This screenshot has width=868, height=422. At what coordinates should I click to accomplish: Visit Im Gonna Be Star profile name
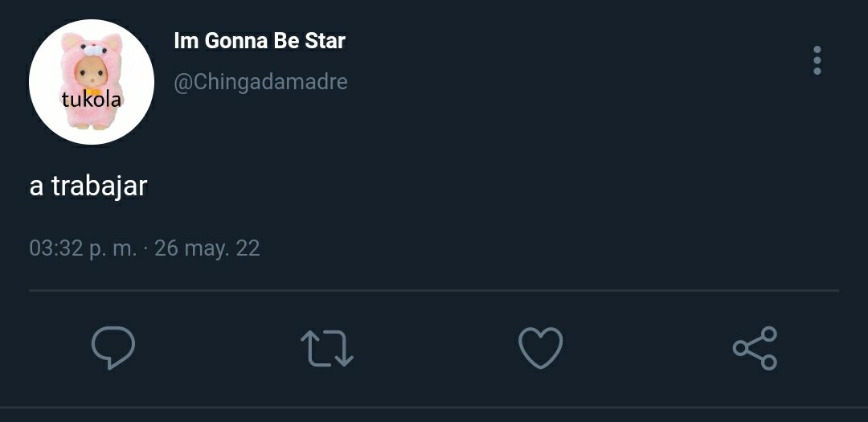[x=260, y=41]
